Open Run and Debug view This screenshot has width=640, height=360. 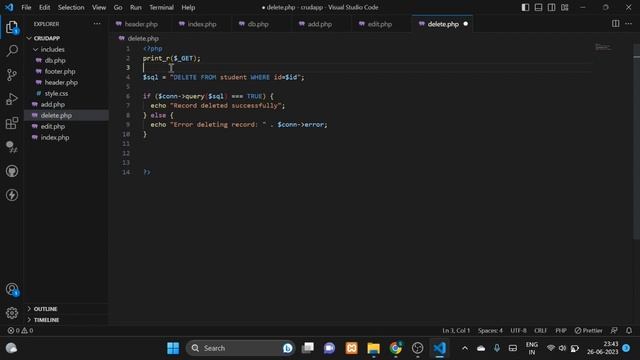12,99
